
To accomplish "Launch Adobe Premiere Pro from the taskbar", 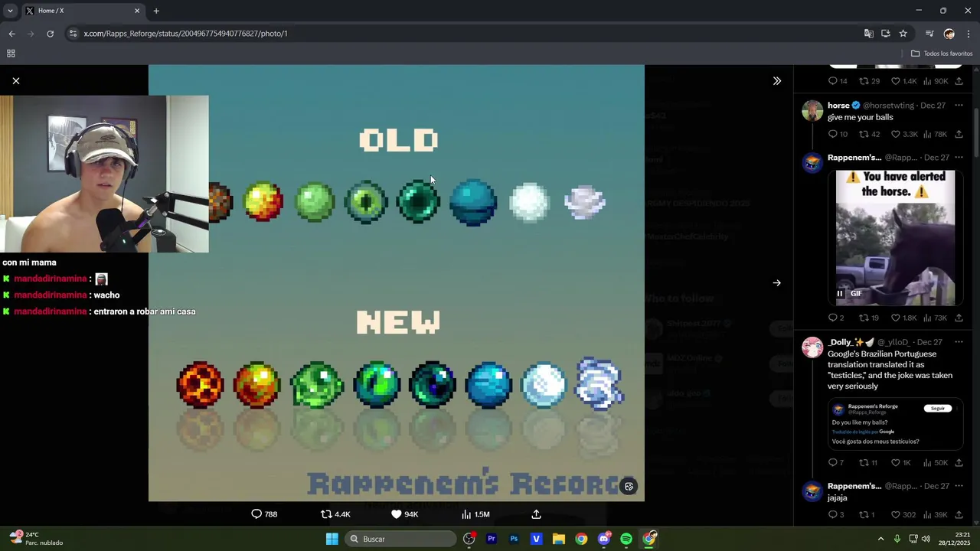I will tap(492, 539).
